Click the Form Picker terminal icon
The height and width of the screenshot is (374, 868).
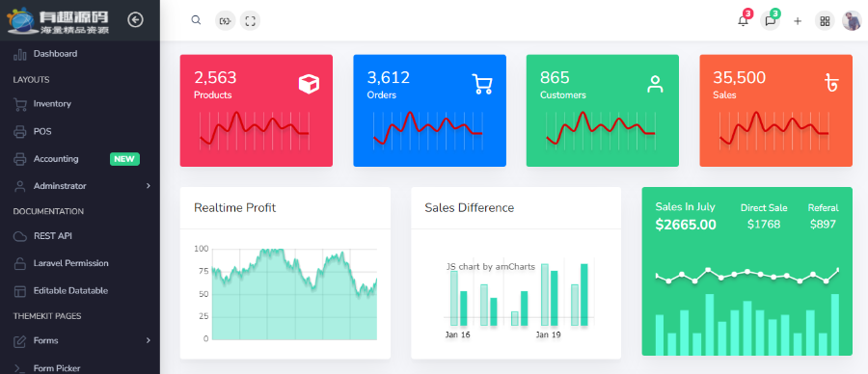tap(20, 368)
